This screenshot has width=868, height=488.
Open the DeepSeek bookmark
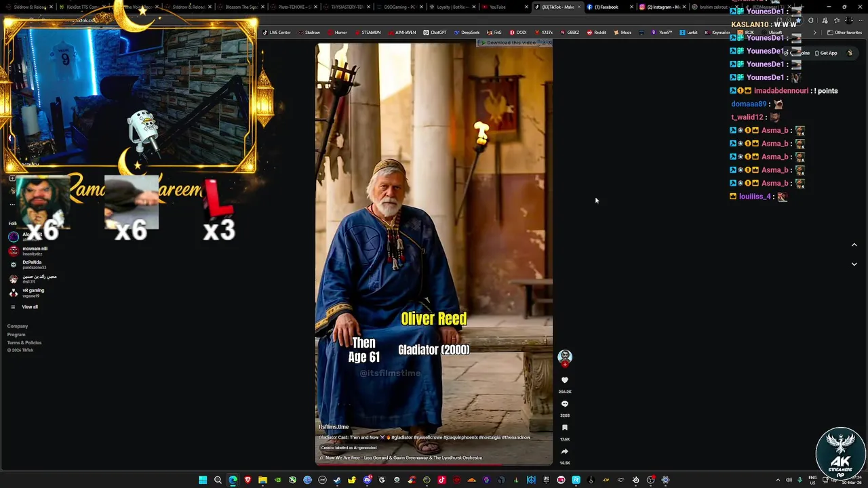coord(467,33)
